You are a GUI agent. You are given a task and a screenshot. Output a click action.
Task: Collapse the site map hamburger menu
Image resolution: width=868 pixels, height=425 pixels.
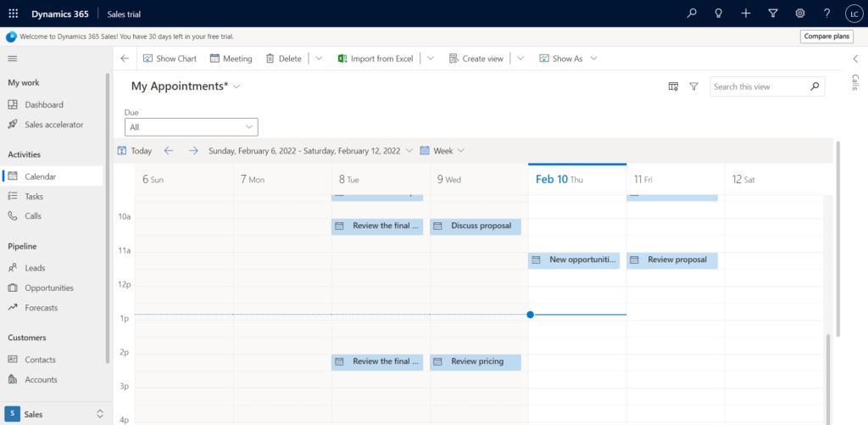pos(12,59)
